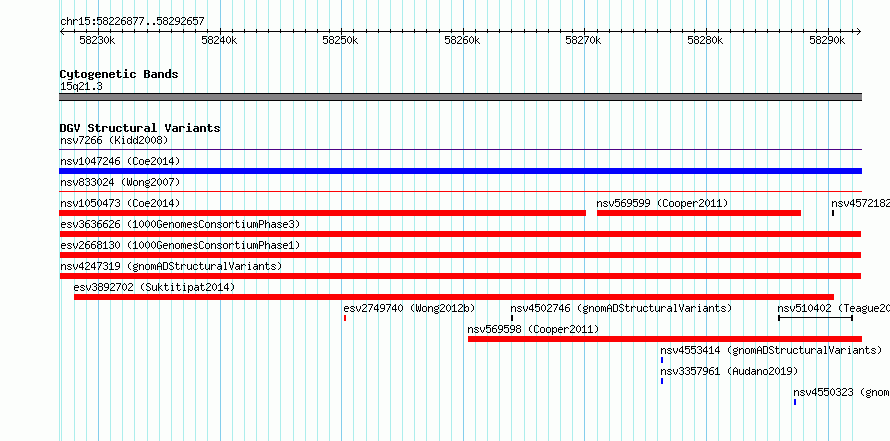Click the esv2749740 (Wong2012b) label
The width and height of the screenshot is (890, 441).
point(409,308)
